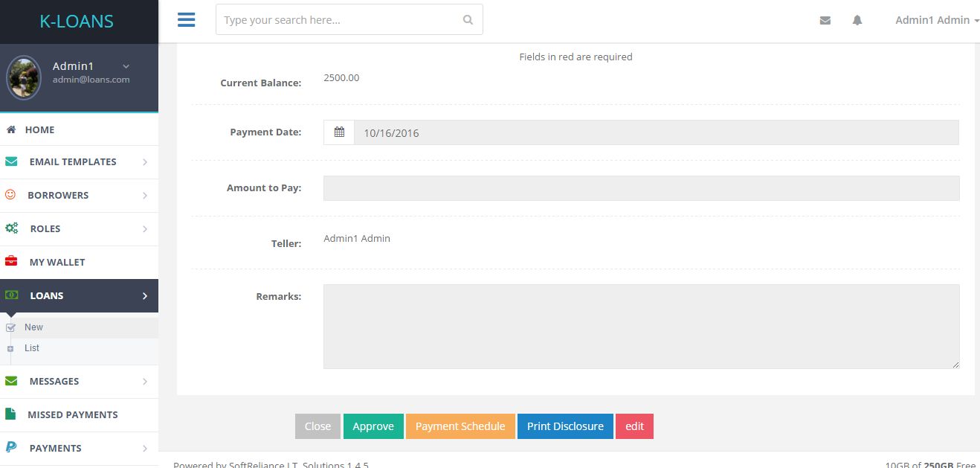Open the bell alerts icon
980x468 pixels.
857,21
